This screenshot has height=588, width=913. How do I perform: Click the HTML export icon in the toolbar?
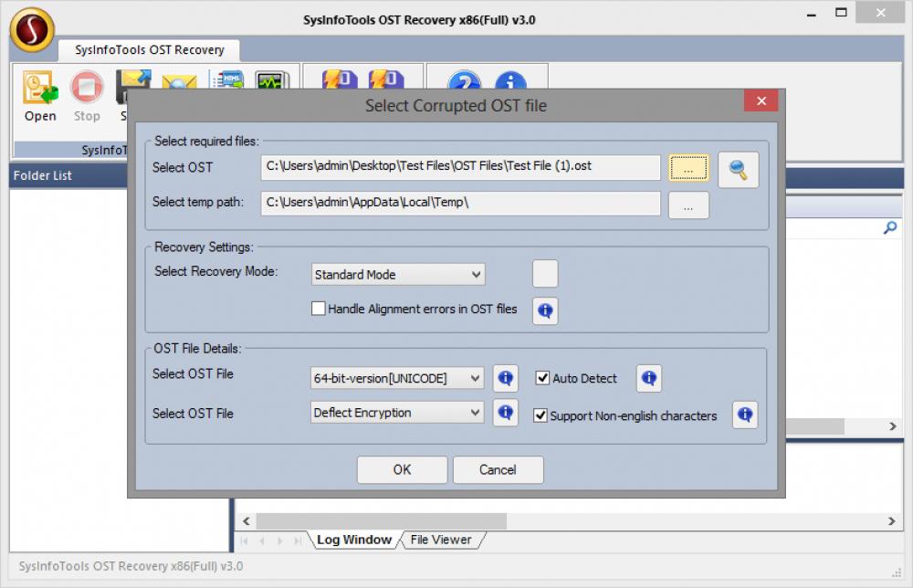pyautogui.click(x=227, y=82)
